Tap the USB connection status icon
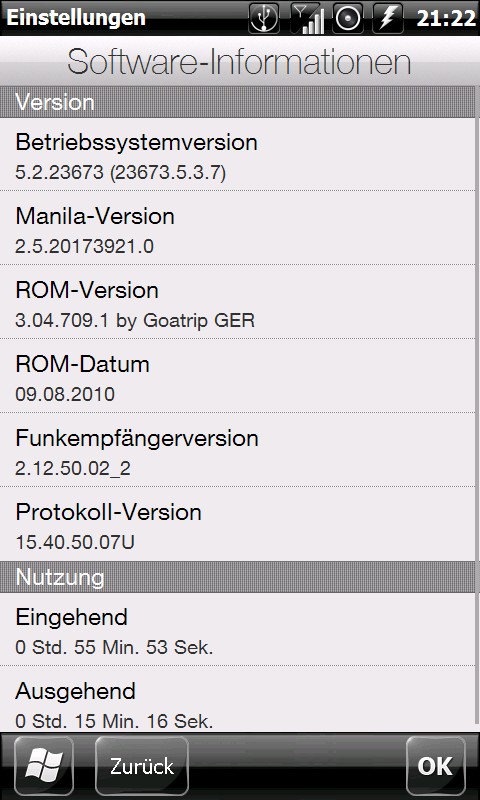 click(264, 18)
